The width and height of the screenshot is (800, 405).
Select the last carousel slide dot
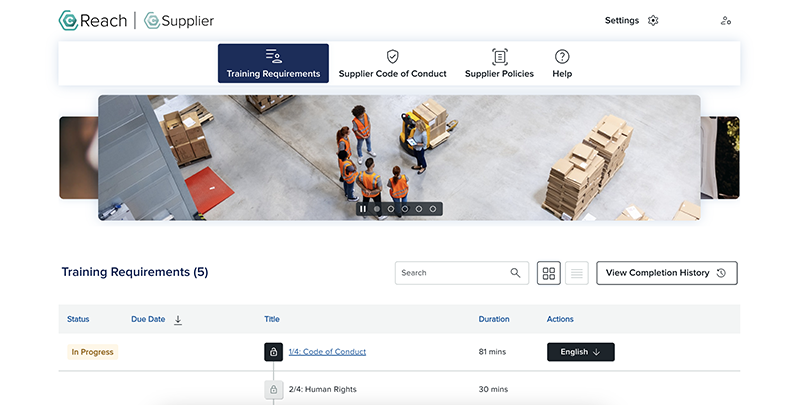433,209
